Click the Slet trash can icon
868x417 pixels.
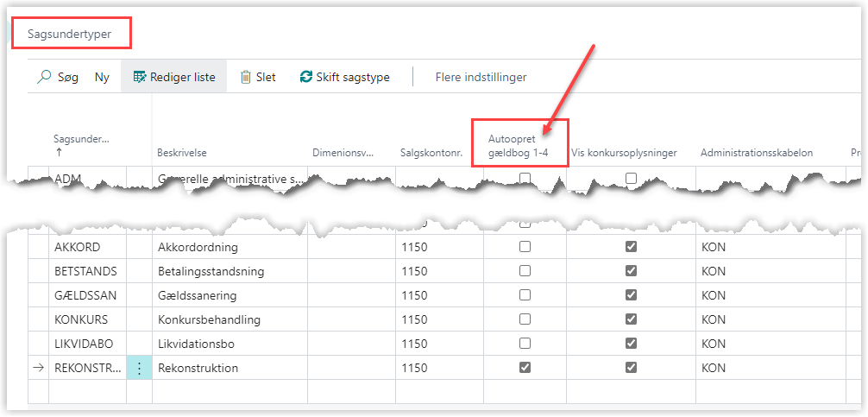click(x=246, y=77)
